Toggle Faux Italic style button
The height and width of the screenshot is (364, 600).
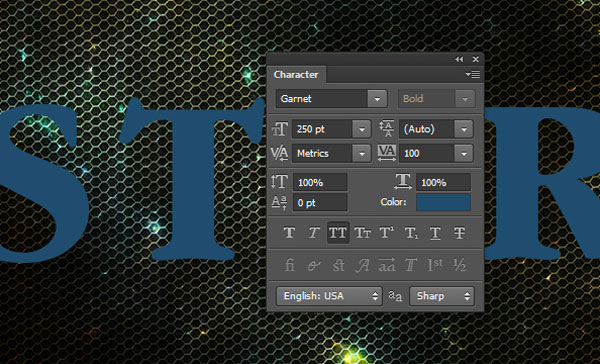point(314,232)
